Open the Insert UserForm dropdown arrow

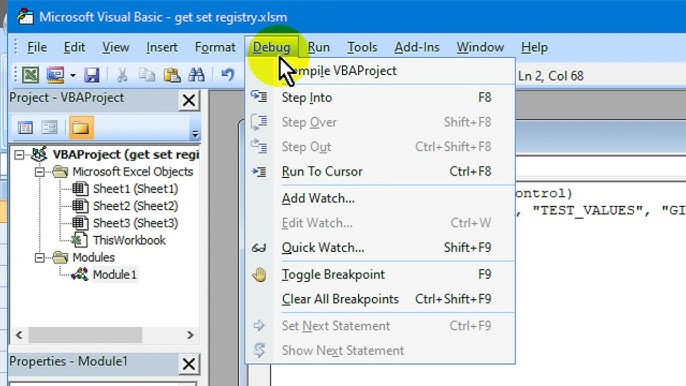point(73,75)
